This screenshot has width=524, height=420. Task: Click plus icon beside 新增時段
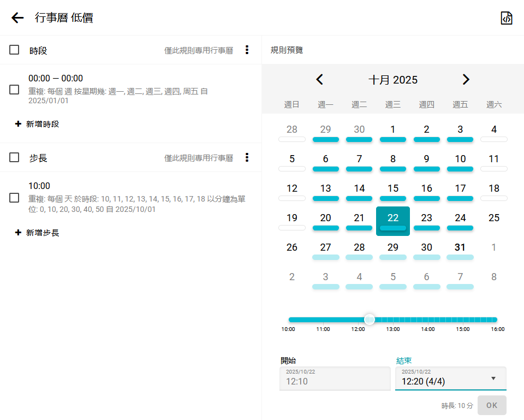click(18, 124)
